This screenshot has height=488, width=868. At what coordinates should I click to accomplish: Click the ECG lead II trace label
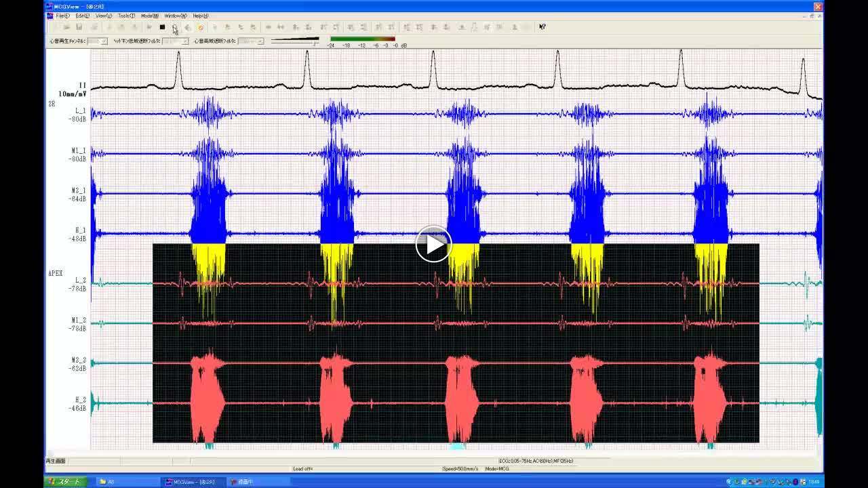click(82, 85)
